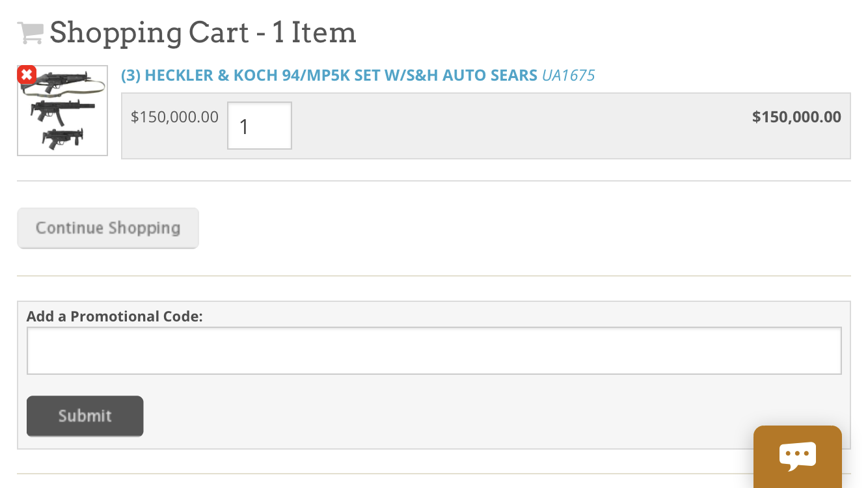Submit the promotional code
Screen dimensions: 868x488
tap(85, 416)
